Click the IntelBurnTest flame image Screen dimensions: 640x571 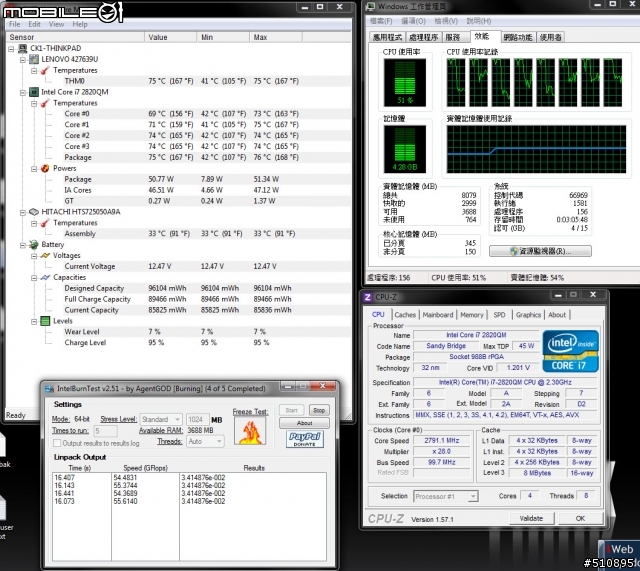pos(250,431)
